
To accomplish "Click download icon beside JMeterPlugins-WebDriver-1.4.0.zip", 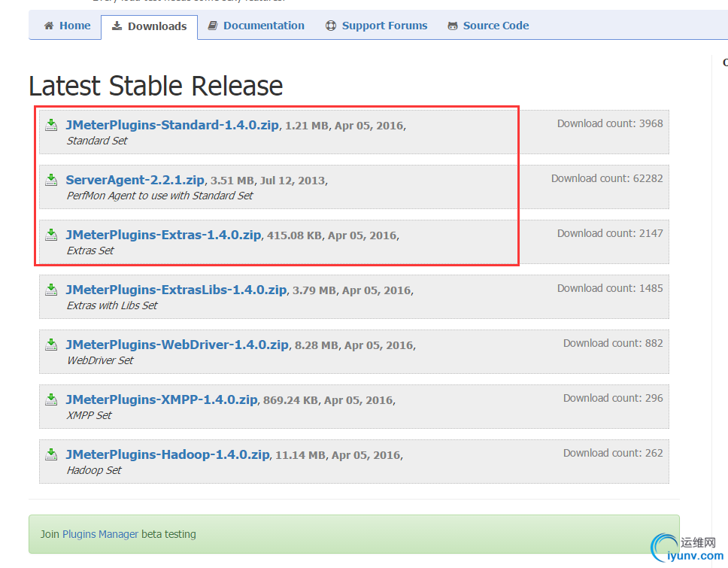I will (x=51, y=344).
